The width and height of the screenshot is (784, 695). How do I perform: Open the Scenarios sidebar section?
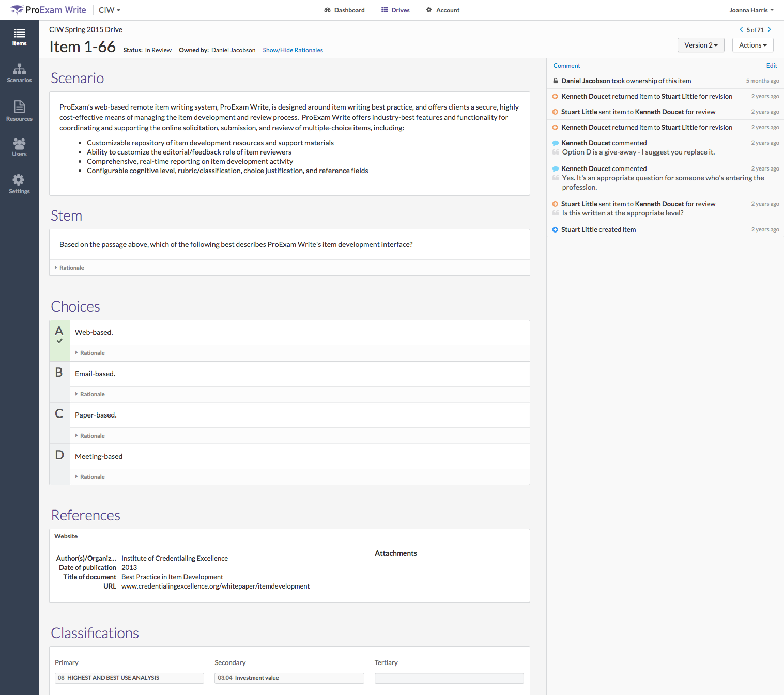19,73
